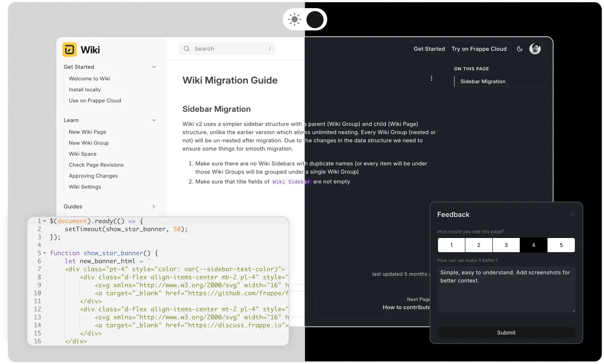The height and width of the screenshot is (364, 604).
Task: Open the three-dot page options menu
Action: 431,79
